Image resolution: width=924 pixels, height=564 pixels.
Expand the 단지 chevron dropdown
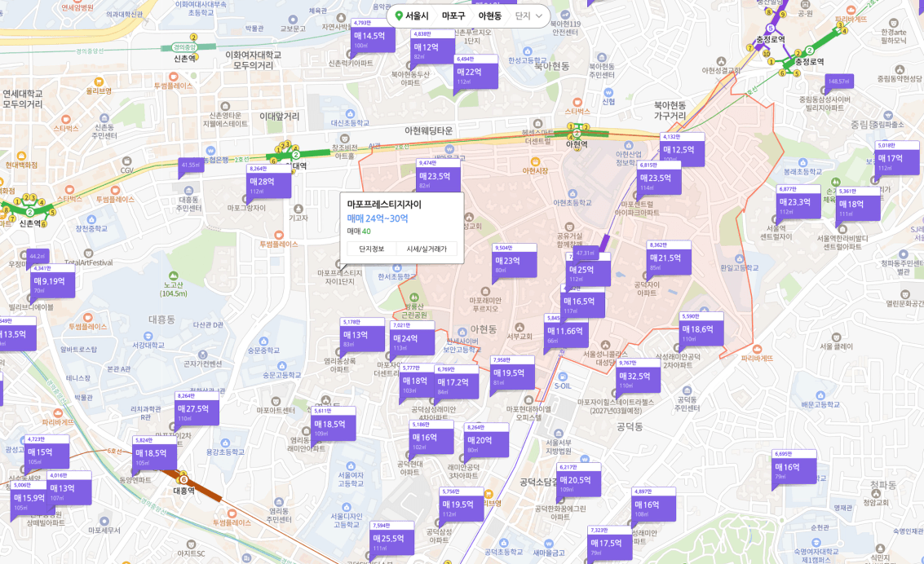528,16
